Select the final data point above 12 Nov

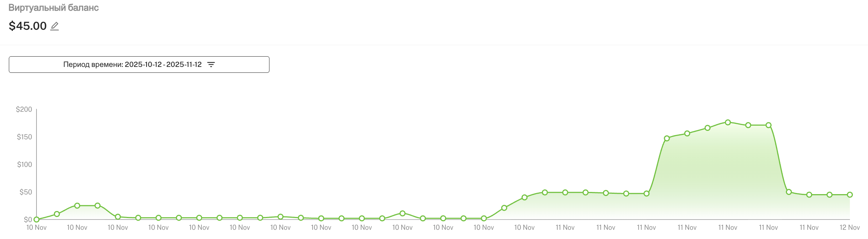850,195
